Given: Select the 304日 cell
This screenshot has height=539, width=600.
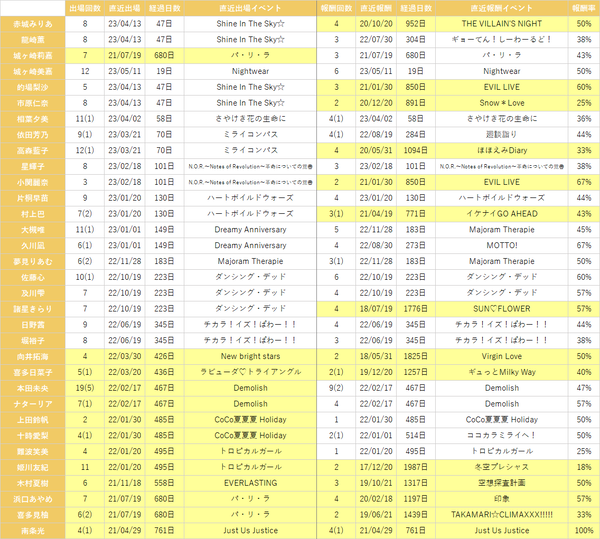Looking at the screenshot, I should tap(416, 40).
